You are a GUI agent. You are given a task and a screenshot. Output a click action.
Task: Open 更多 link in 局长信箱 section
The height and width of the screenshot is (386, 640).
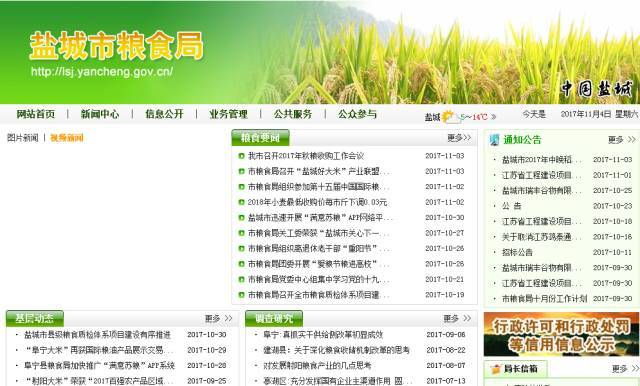pyautogui.click(x=625, y=369)
